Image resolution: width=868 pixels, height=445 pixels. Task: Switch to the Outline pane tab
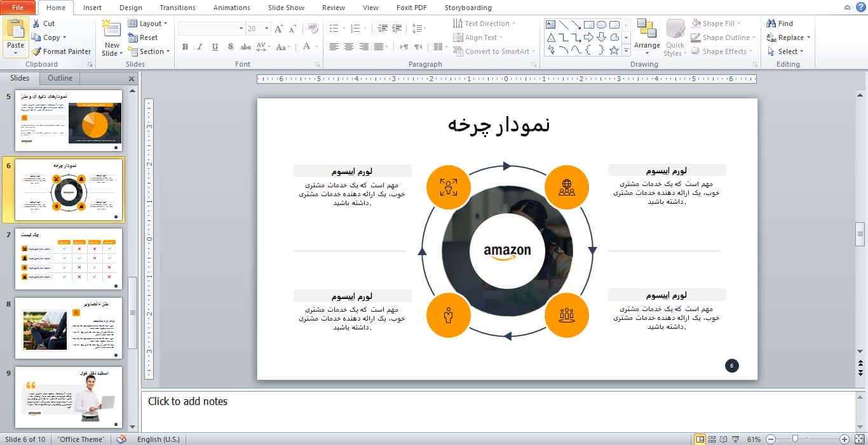pos(60,78)
